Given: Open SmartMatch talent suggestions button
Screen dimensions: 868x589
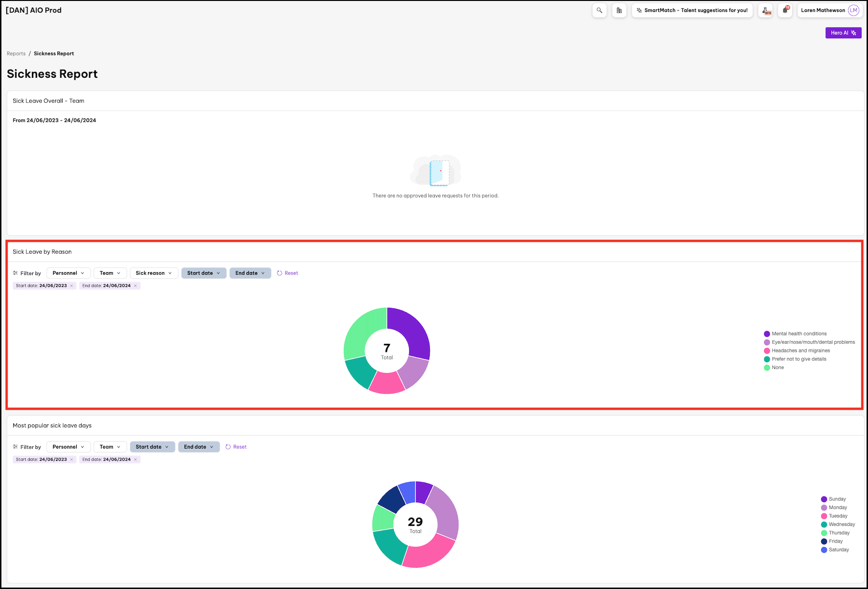Looking at the screenshot, I should click(692, 10).
